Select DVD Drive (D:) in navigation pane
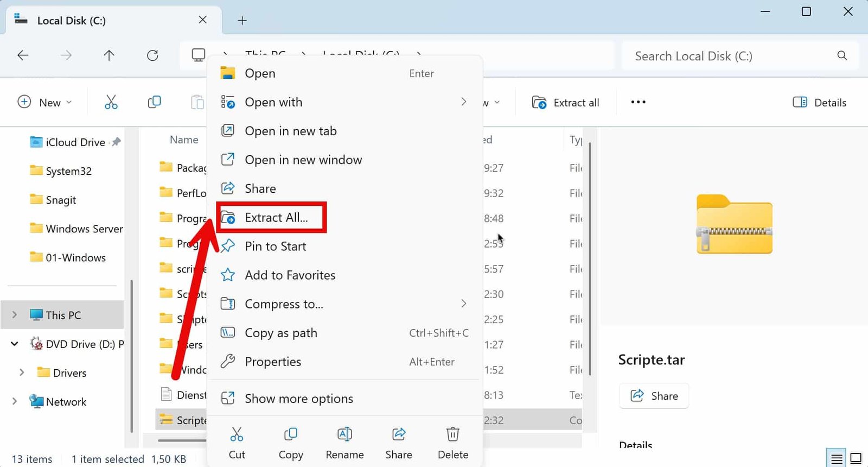 click(x=76, y=344)
